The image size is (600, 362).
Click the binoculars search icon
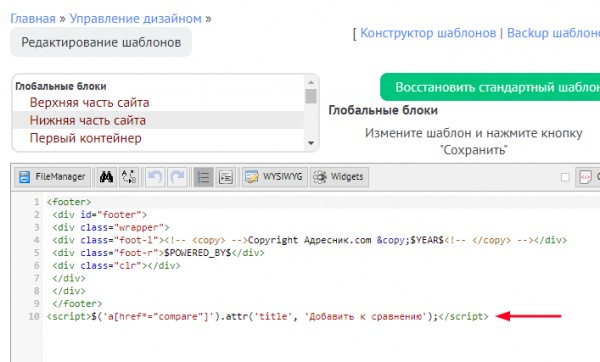pyautogui.click(x=106, y=177)
